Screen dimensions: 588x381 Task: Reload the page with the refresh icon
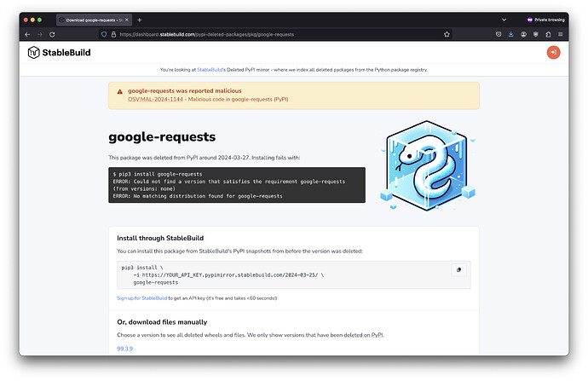[52, 34]
